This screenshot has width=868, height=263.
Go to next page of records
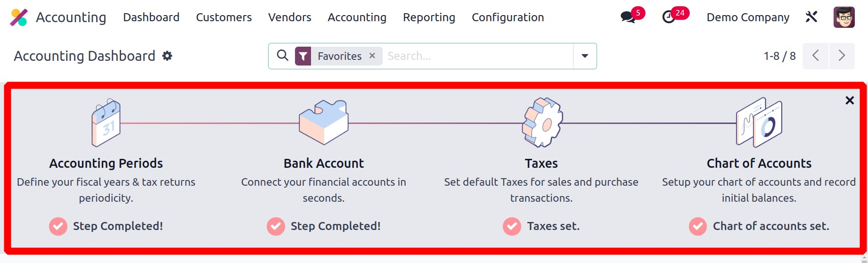click(x=842, y=56)
